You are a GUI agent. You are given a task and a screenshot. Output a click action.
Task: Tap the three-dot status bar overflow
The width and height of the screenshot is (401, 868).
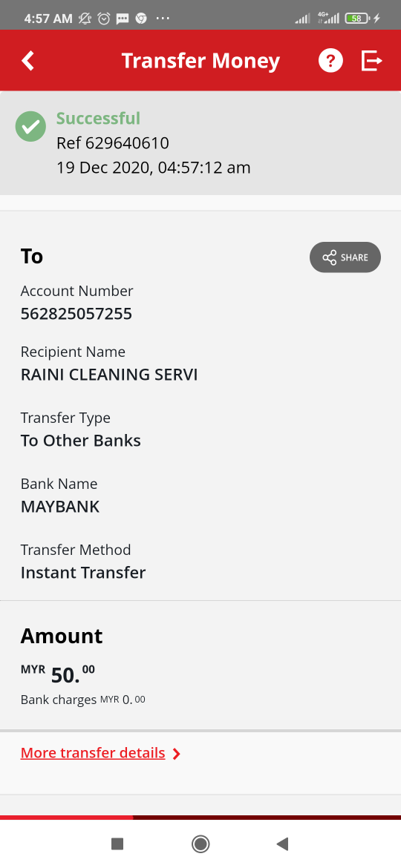[163, 19]
